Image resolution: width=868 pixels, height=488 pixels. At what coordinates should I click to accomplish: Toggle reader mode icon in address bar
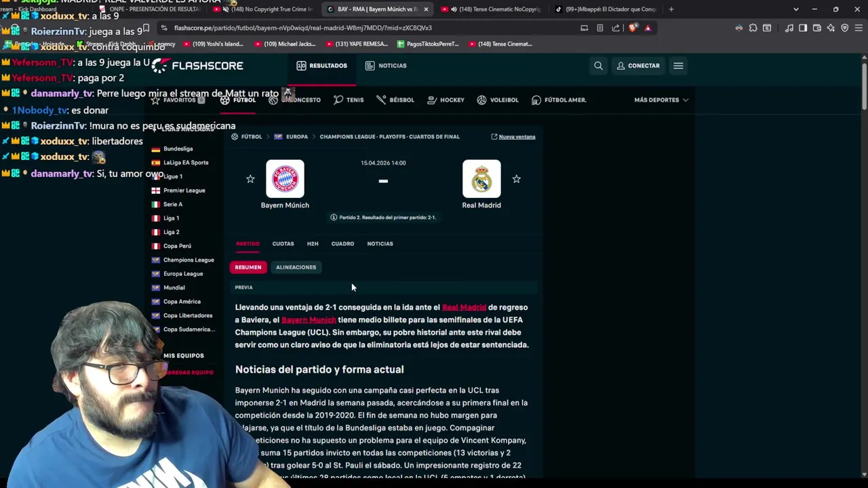coord(600,28)
